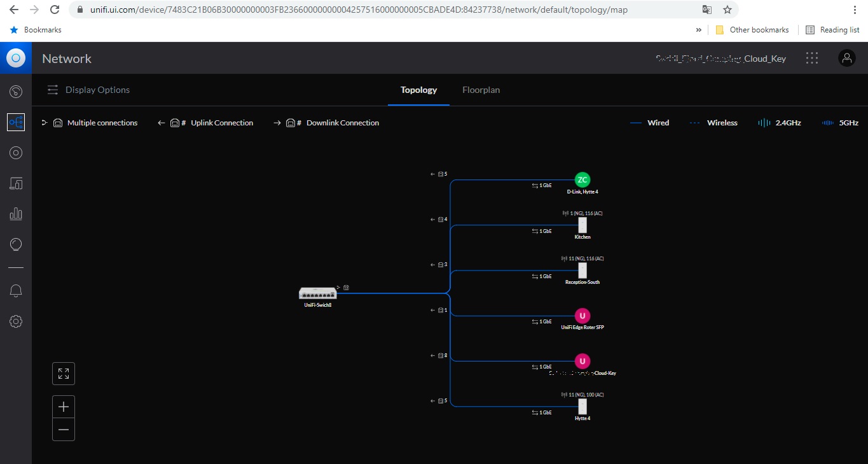Select the UniFi-Swich8 switch device icon
The height and width of the screenshot is (464, 868).
[x=317, y=293]
